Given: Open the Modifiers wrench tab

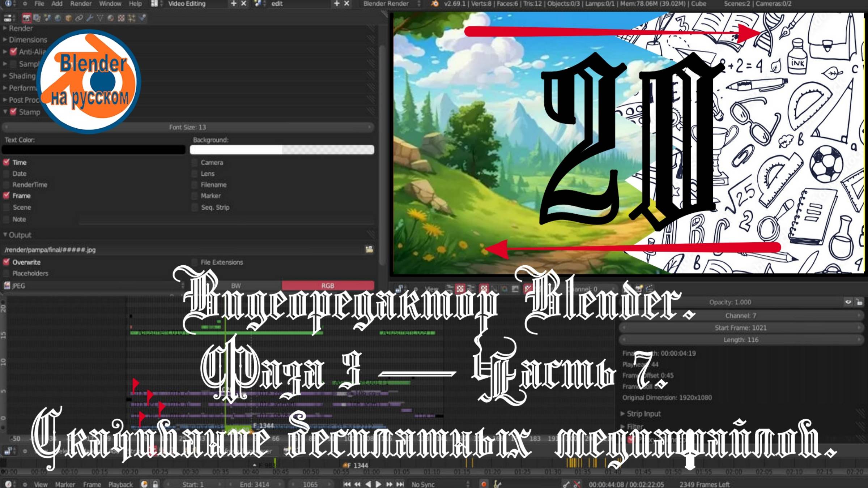Looking at the screenshot, I should tap(90, 18).
